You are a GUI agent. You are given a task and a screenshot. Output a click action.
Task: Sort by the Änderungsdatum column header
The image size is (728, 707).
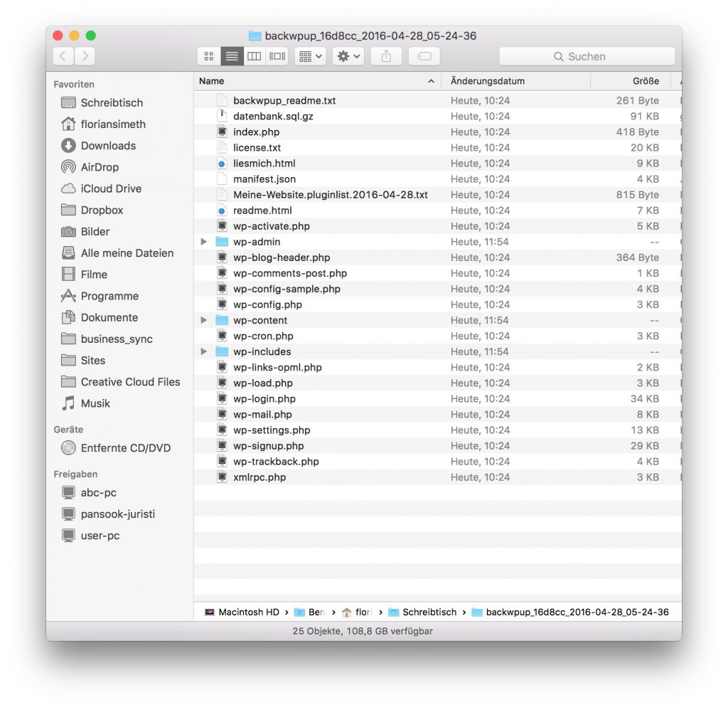pos(488,81)
